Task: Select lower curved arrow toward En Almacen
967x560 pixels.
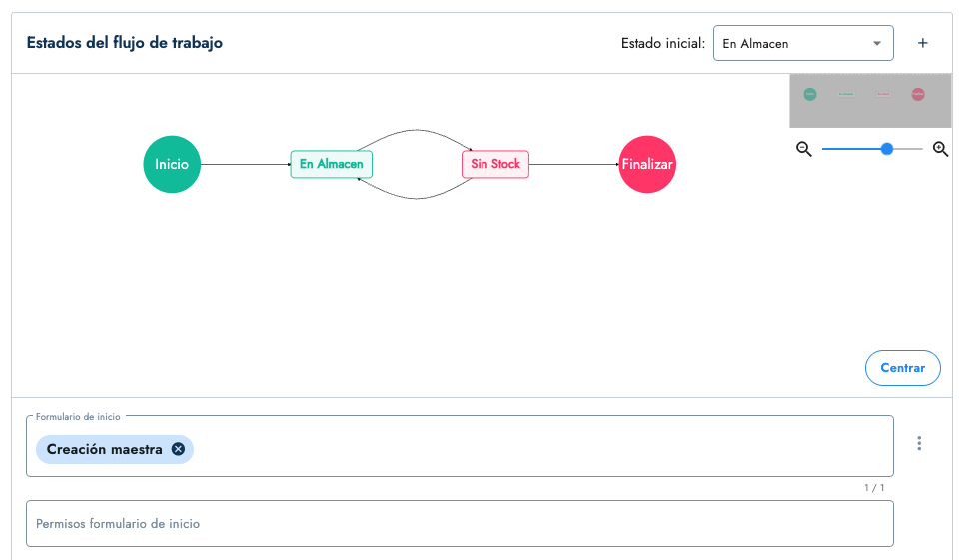Action: [415, 198]
